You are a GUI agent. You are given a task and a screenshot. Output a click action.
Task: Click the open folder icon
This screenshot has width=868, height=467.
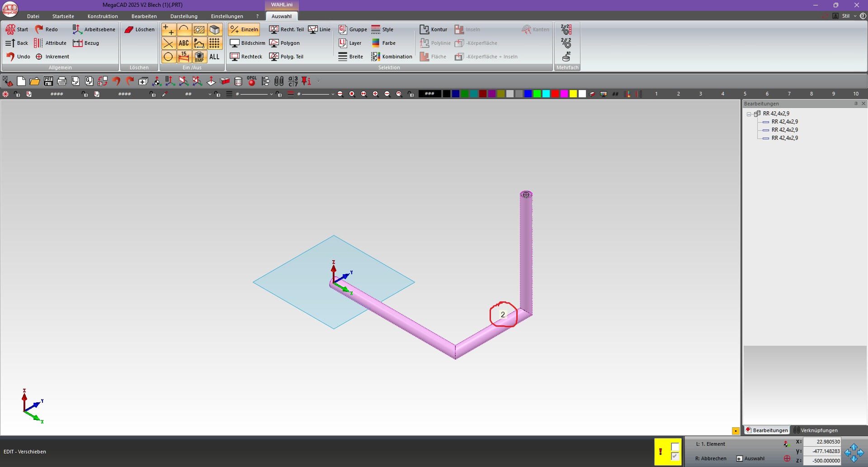35,81
